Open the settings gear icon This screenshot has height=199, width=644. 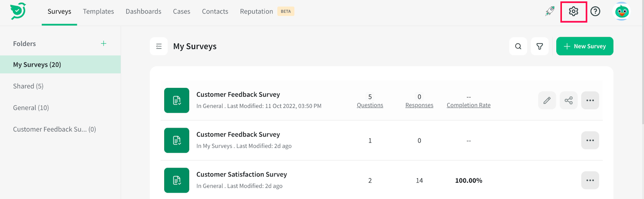tap(574, 12)
